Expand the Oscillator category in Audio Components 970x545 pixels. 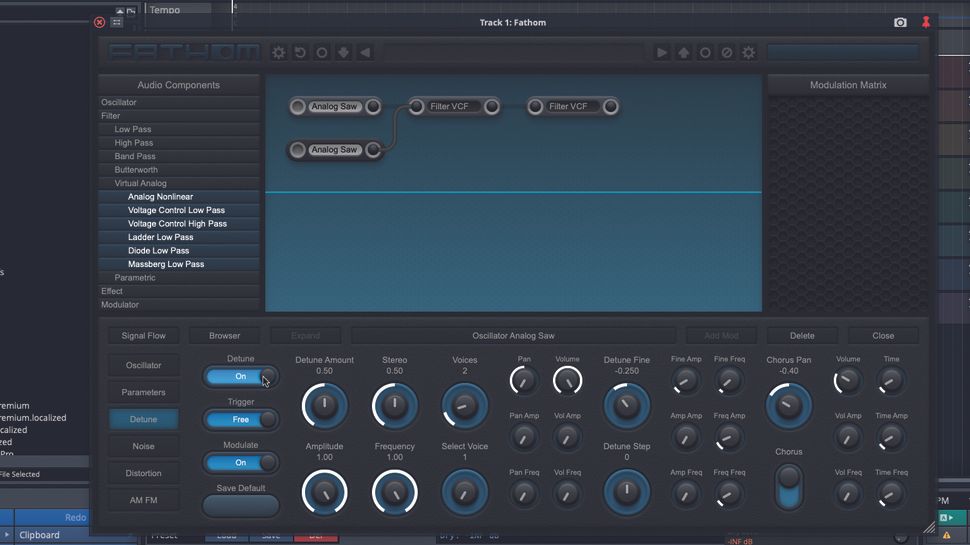pos(119,102)
